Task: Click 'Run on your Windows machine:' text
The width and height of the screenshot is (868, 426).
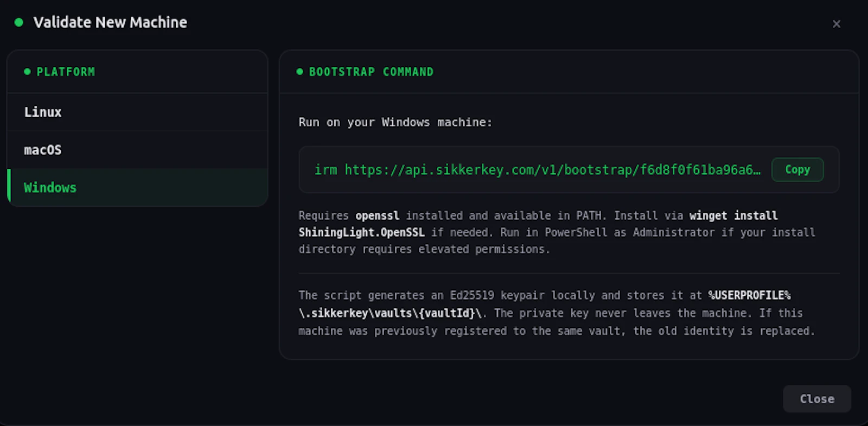Action: point(395,122)
